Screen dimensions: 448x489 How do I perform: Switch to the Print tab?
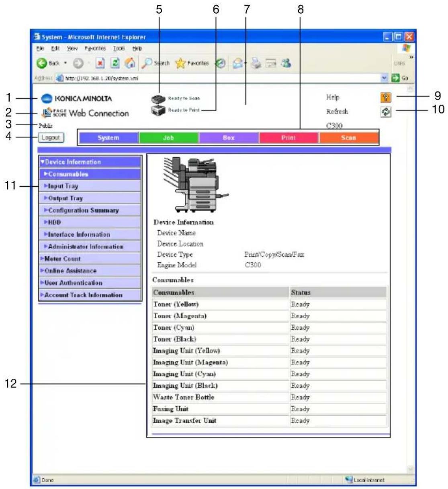pyautogui.click(x=288, y=138)
